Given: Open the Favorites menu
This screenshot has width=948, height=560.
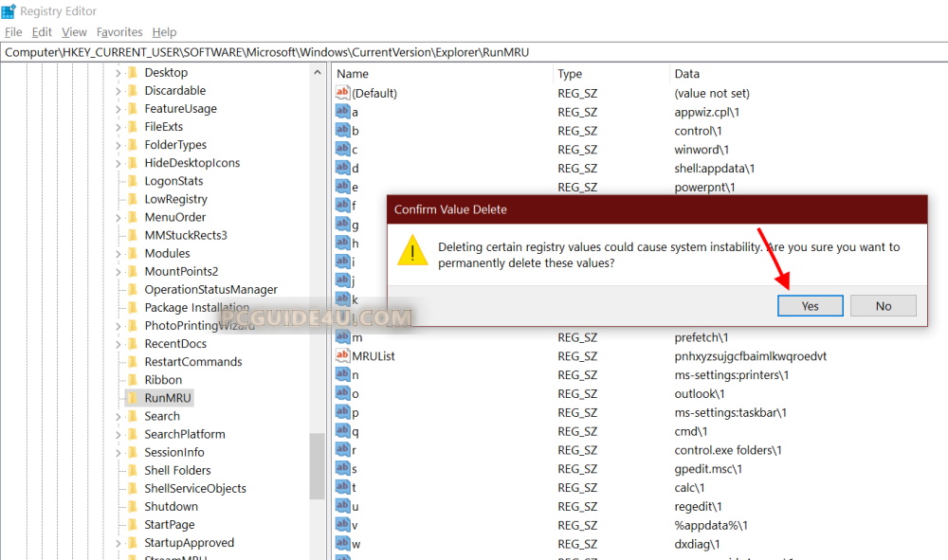Looking at the screenshot, I should coord(119,32).
